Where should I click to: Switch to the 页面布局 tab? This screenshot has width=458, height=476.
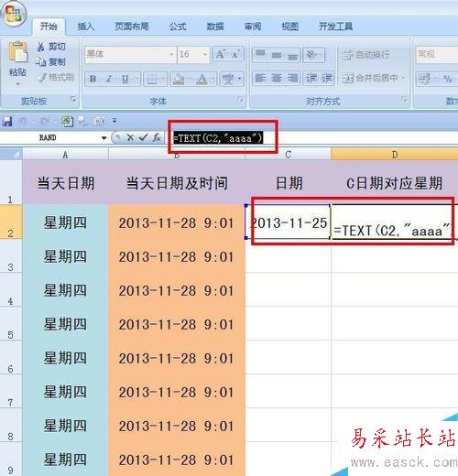click(132, 27)
